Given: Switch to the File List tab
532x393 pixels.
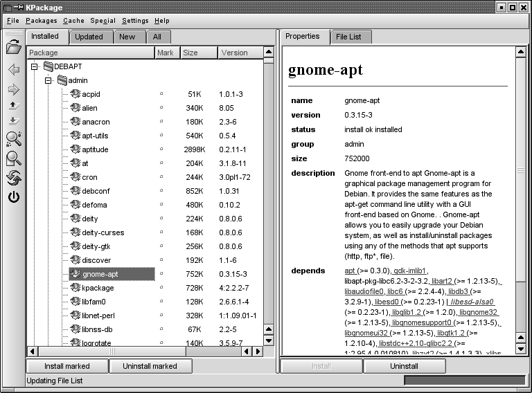Looking at the screenshot, I should coord(351,37).
